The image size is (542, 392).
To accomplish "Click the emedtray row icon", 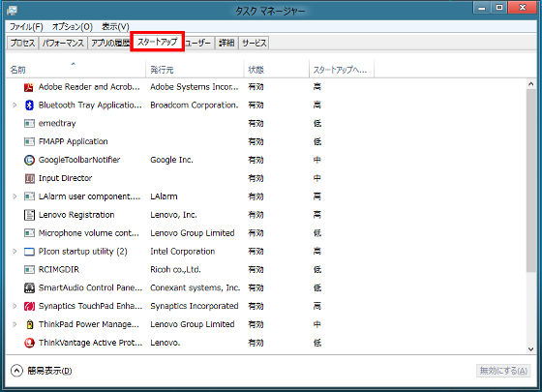I will 29,124.
